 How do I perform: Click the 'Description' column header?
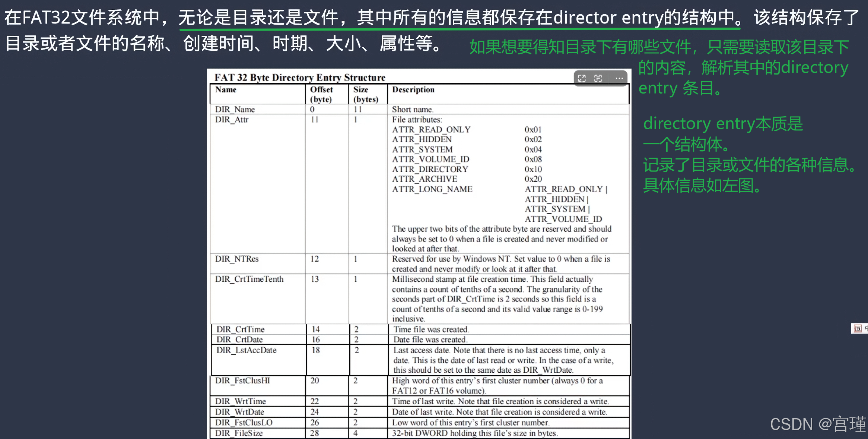tap(413, 89)
